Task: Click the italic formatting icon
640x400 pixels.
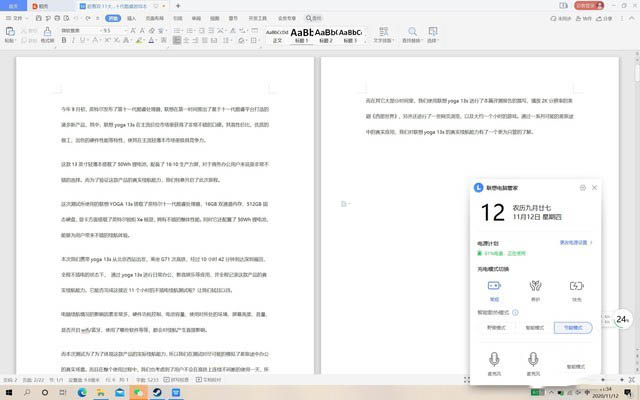Action: [x=74, y=41]
